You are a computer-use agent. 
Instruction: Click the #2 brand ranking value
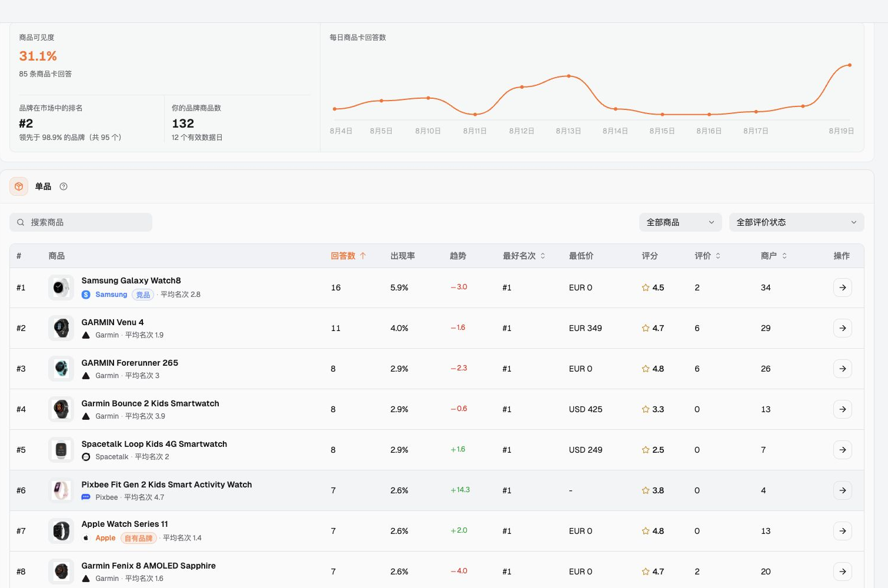26,123
